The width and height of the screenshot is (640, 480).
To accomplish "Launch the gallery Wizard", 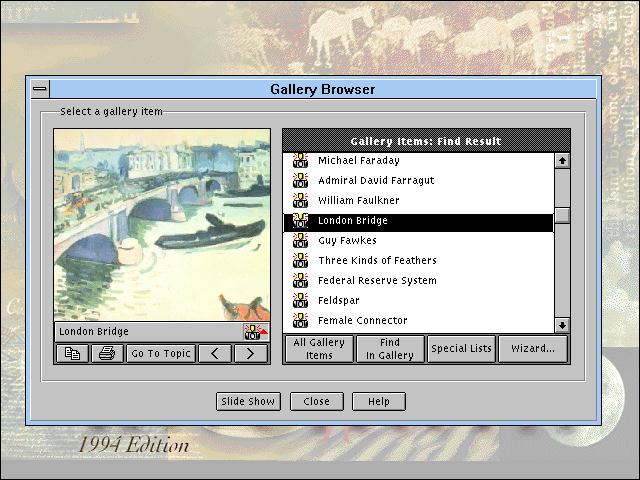I will (533, 349).
